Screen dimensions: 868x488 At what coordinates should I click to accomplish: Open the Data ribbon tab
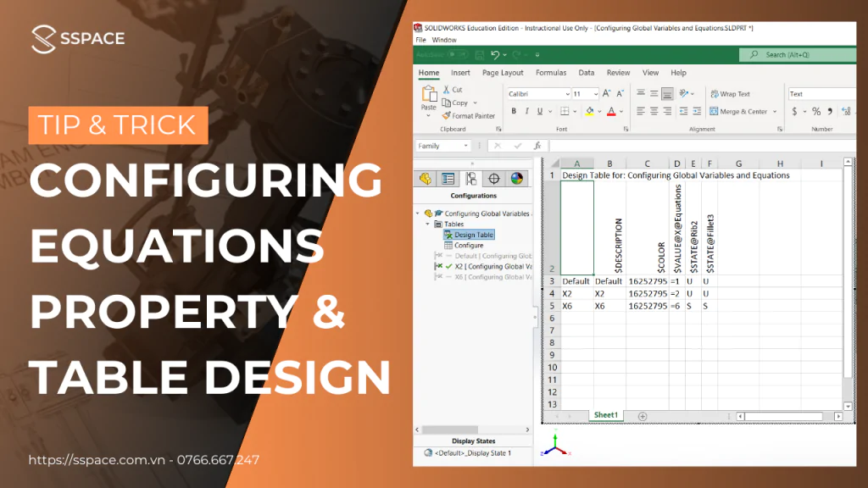tap(587, 73)
